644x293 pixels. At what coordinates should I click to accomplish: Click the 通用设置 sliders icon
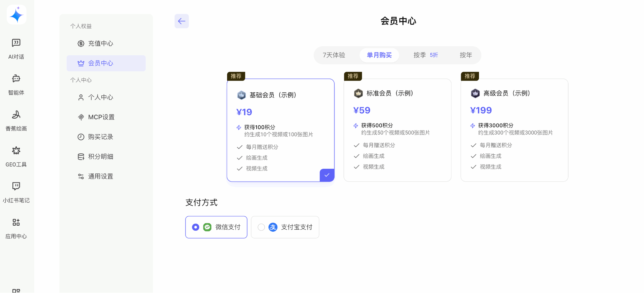point(81,176)
